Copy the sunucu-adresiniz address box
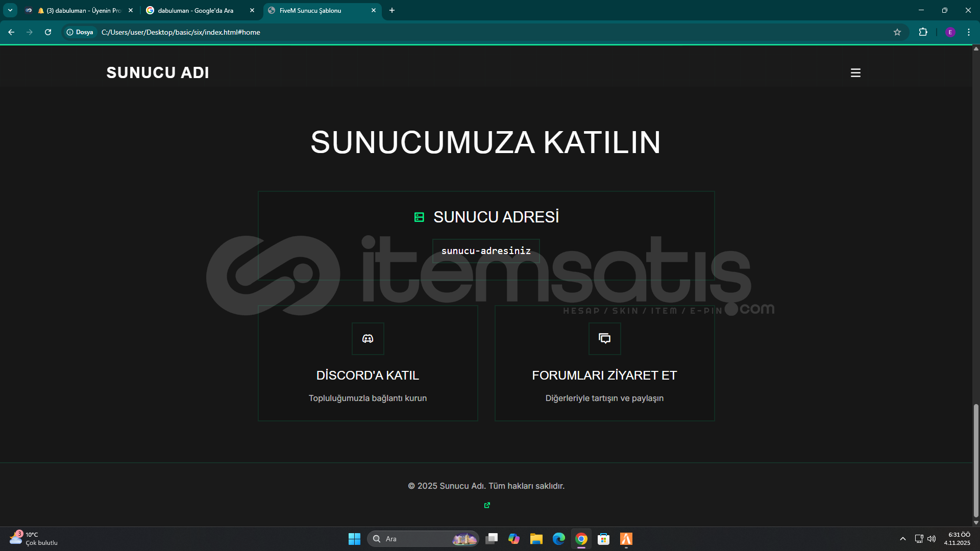The height and width of the screenshot is (551, 980). tap(486, 251)
